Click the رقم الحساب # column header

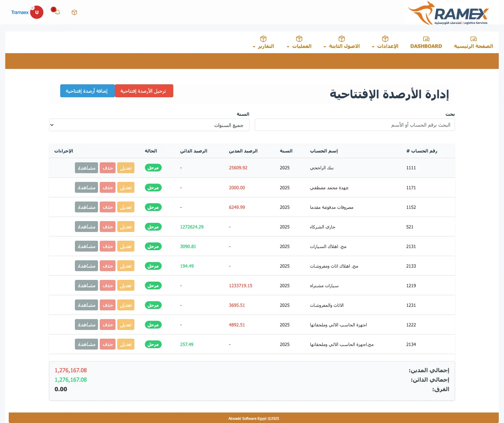point(422,151)
